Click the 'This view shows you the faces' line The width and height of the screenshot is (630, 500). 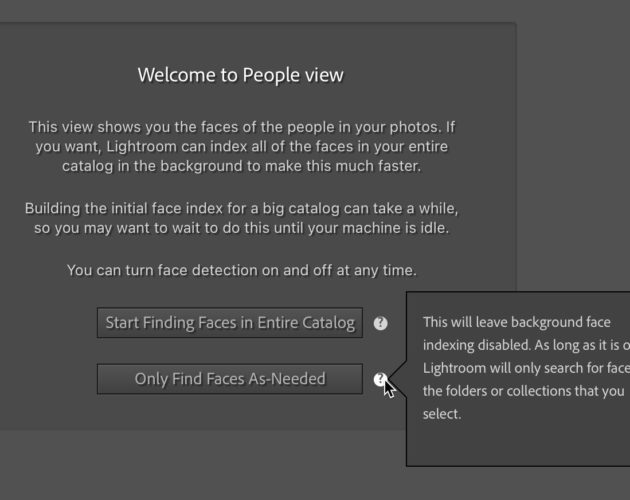pos(242,127)
